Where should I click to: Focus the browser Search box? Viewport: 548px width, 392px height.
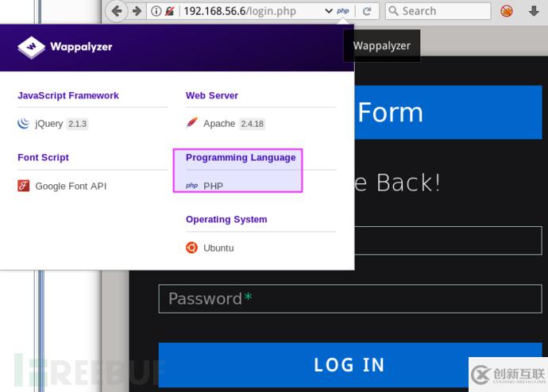[438, 11]
